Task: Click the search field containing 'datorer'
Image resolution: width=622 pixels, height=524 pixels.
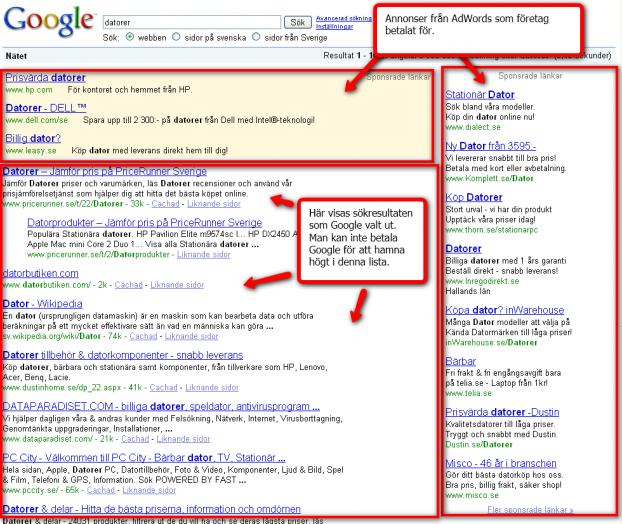Action: tap(192, 22)
